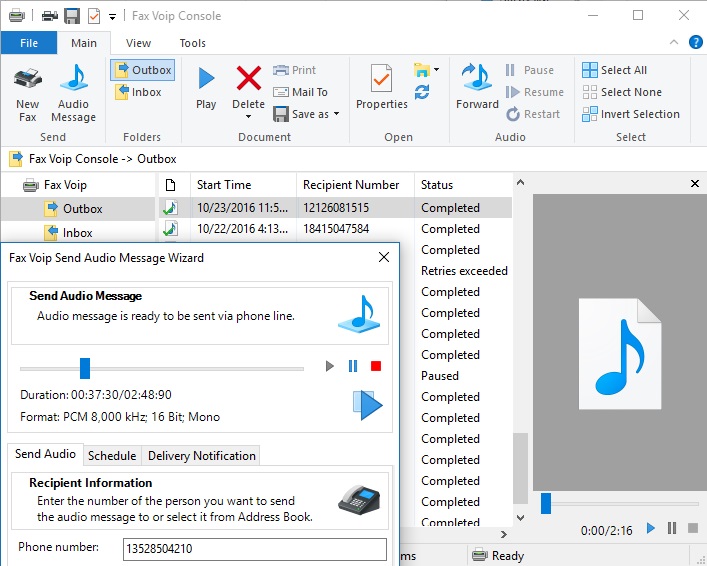Screen dimensions: 707x566
Task: Switch to the Main ribbon tab
Action: 84,43
